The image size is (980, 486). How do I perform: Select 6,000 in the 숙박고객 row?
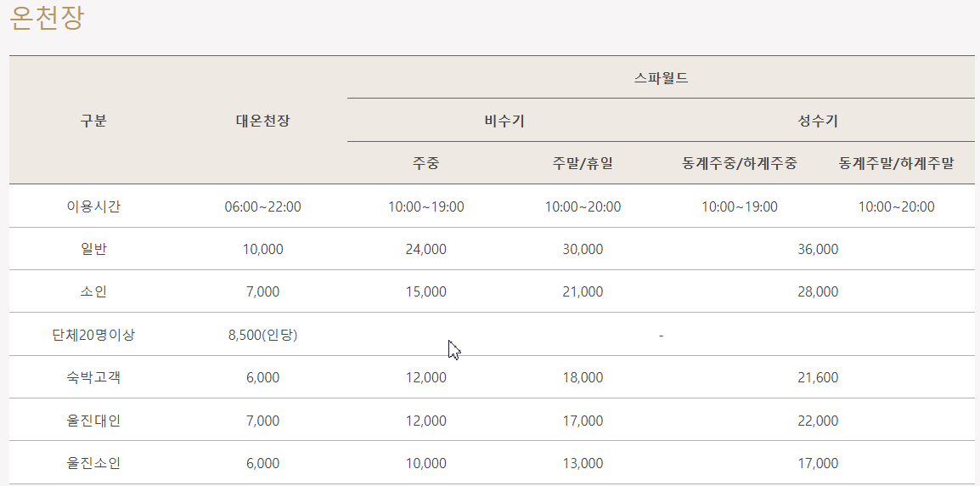click(262, 378)
